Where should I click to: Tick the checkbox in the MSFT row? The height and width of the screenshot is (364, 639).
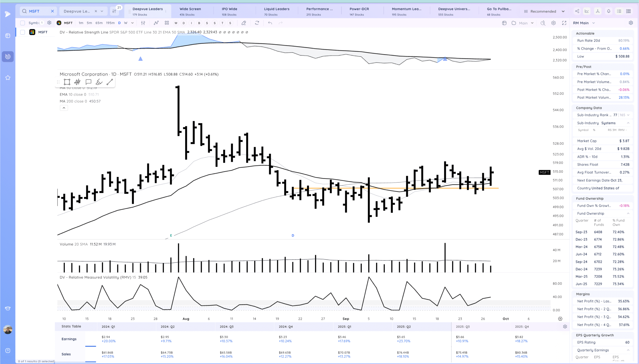pos(22,32)
